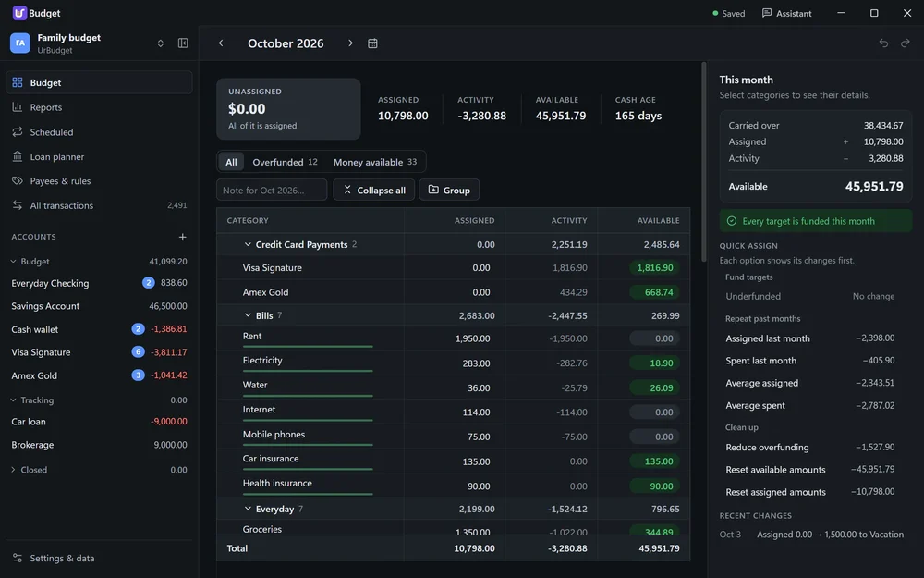Screen dimensions: 924x578
Task: Click the budget grid icon in sidebar
Action: tap(17, 82)
